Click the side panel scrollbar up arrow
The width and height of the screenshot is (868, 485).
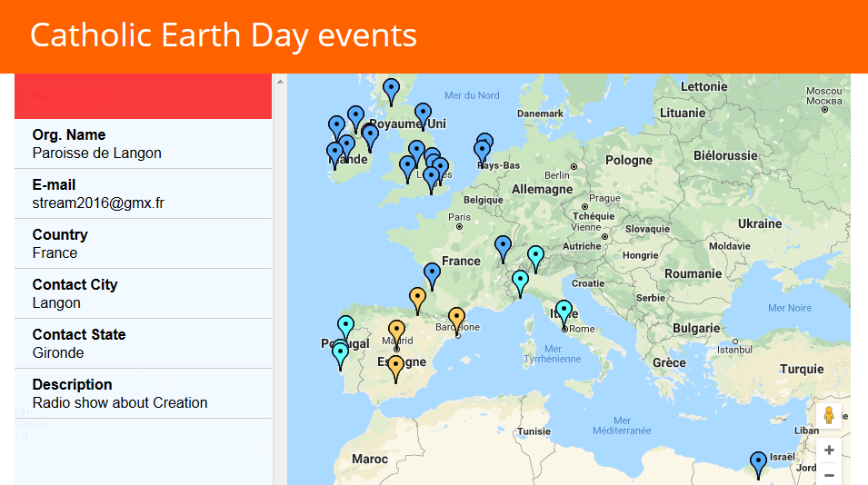pos(280,82)
